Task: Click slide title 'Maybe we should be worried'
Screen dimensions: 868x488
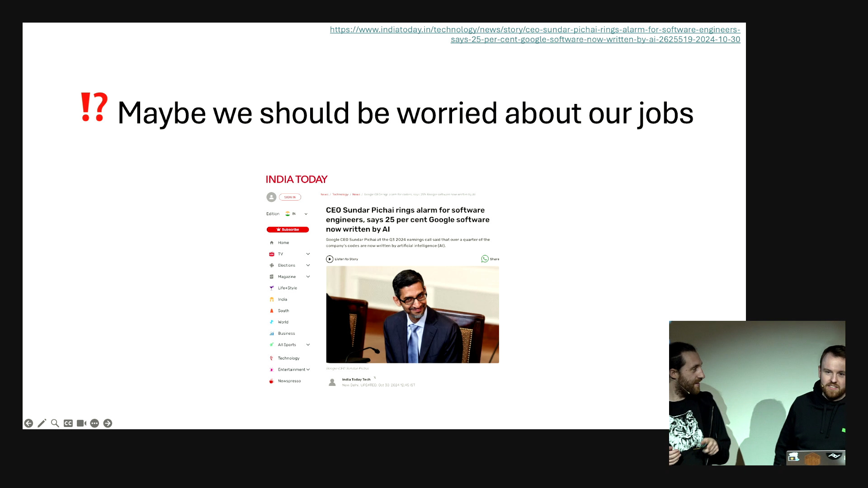Action: tap(405, 113)
